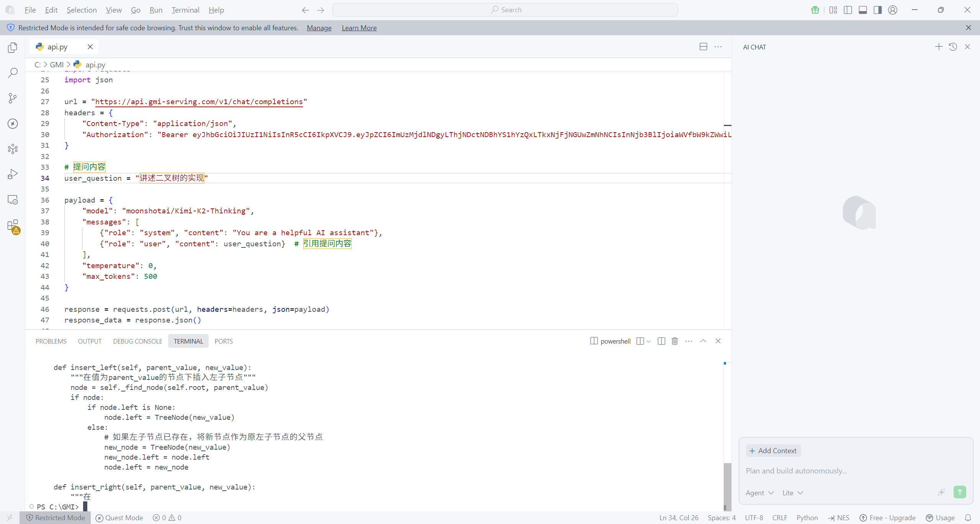Click the Add Context button

click(x=773, y=451)
